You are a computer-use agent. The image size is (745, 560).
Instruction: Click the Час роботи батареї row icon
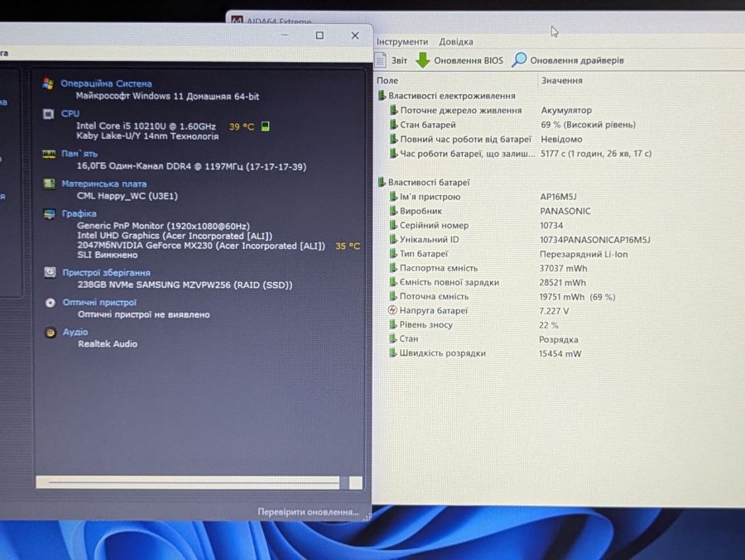click(393, 153)
